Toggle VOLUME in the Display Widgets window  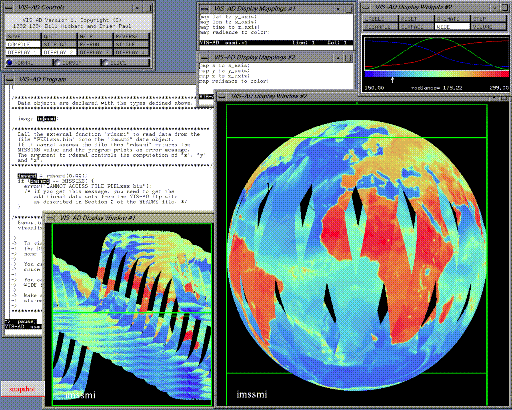pyautogui.click(x=488, y=26)
